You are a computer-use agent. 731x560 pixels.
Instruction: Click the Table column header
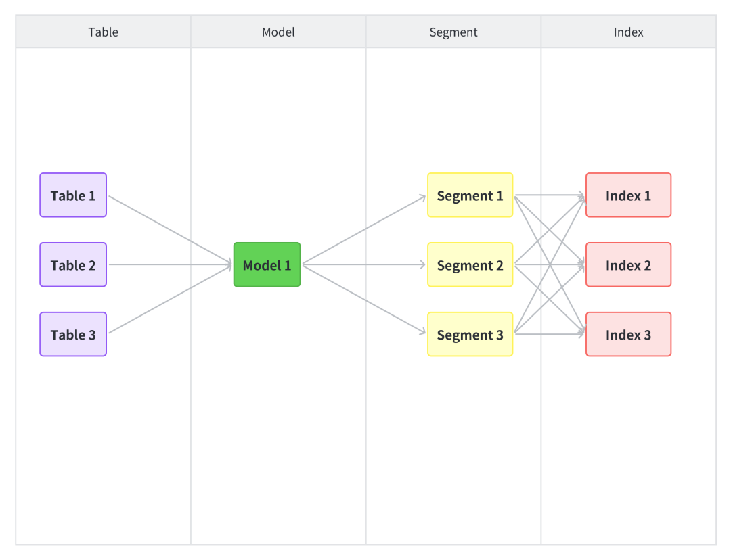pyautogui.click(x=103, y=32)
